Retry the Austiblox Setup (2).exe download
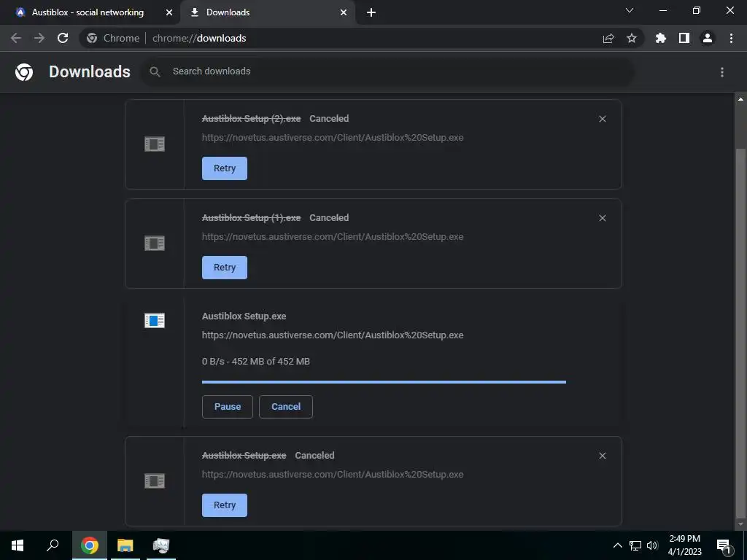Image resolution: width=747 pixels, height=560 pixels. point(225,168)
